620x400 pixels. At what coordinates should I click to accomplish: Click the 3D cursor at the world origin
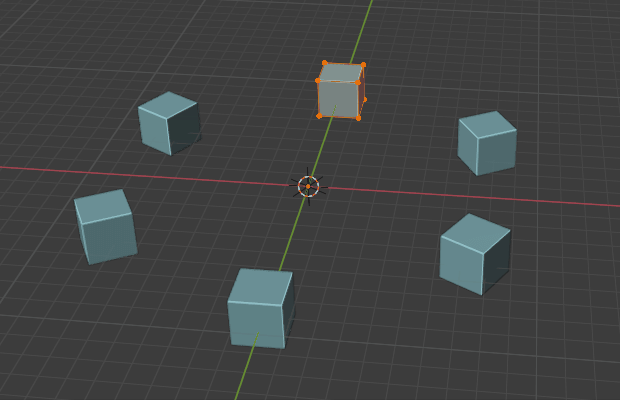308,186
